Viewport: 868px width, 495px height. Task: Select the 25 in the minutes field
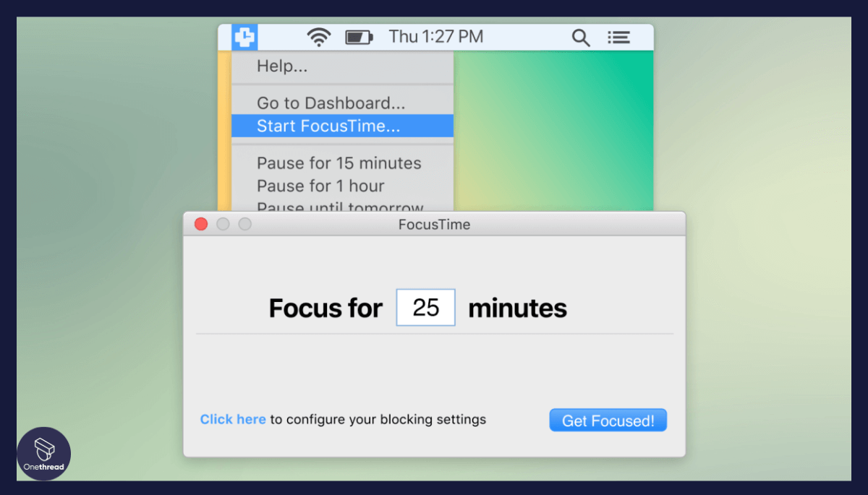point(425,307)
